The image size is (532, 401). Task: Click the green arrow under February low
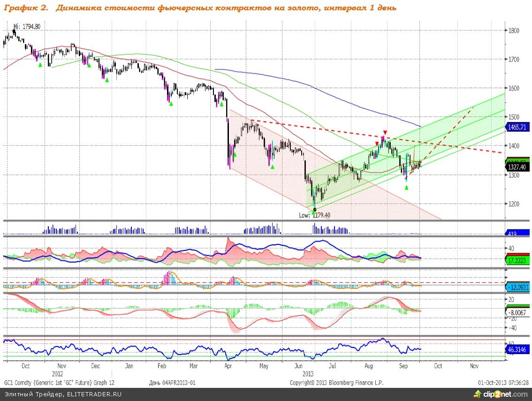pos(171,104)
